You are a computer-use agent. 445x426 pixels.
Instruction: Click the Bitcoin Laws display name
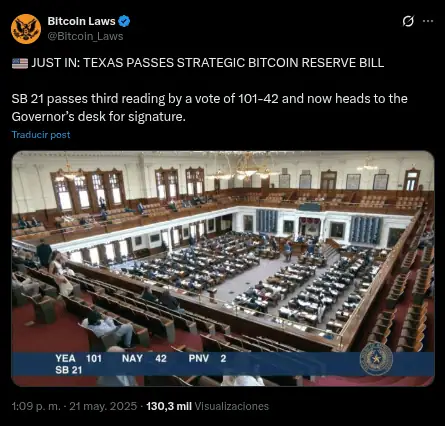click(x=81, y=21)
